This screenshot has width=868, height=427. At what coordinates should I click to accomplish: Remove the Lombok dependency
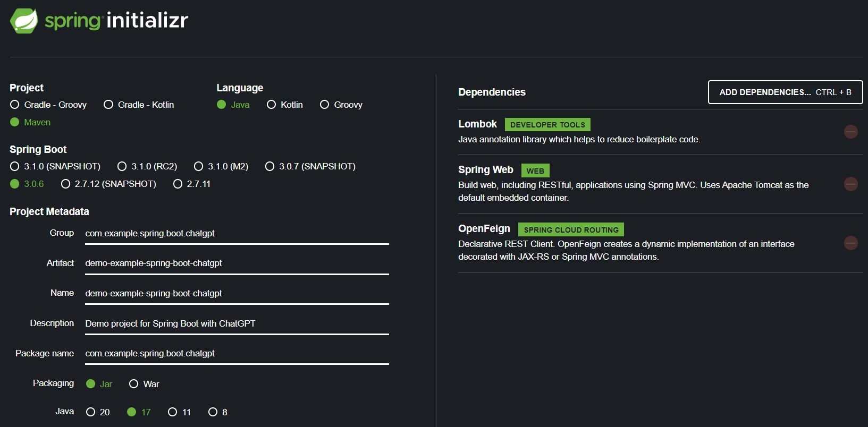click(x=850, y=131)
